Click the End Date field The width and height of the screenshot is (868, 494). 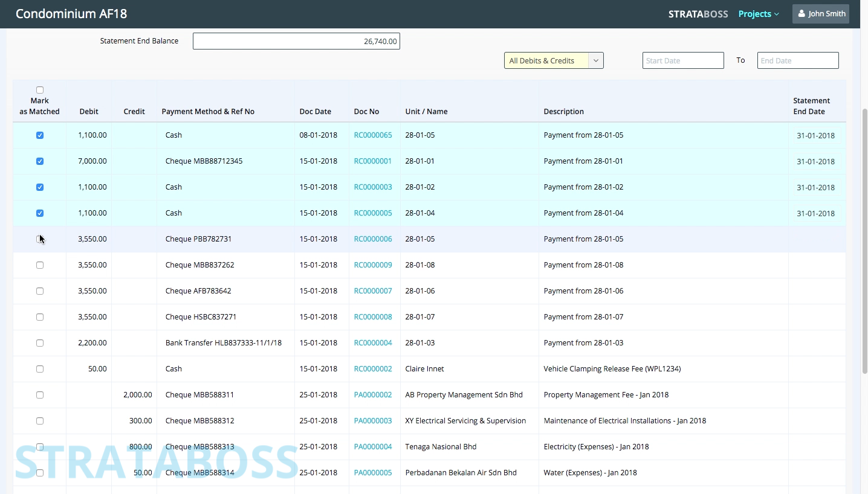coord(798,60)
